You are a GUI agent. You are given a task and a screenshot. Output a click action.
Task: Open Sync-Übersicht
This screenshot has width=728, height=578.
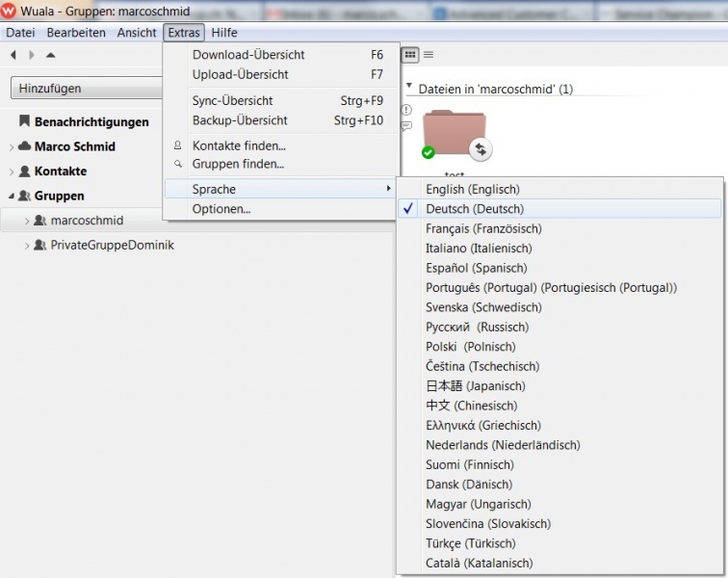(281, 100)
